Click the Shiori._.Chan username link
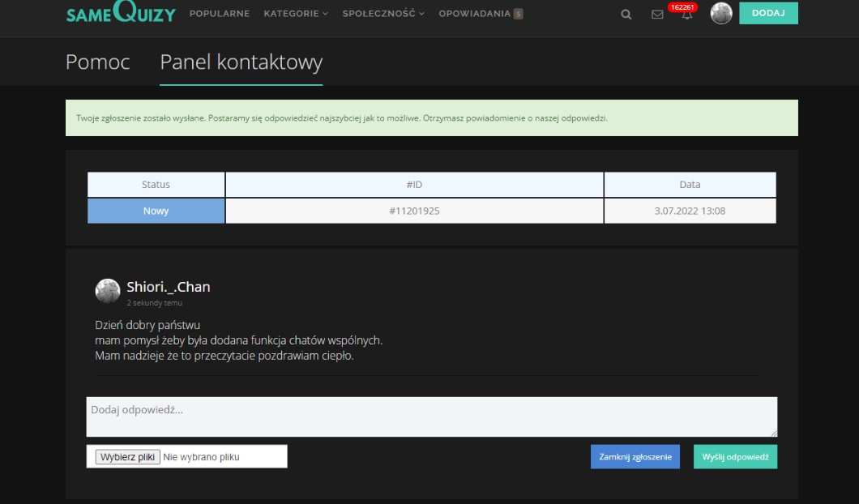This screenshot has width=859, height=504. (x=169, y=287)
